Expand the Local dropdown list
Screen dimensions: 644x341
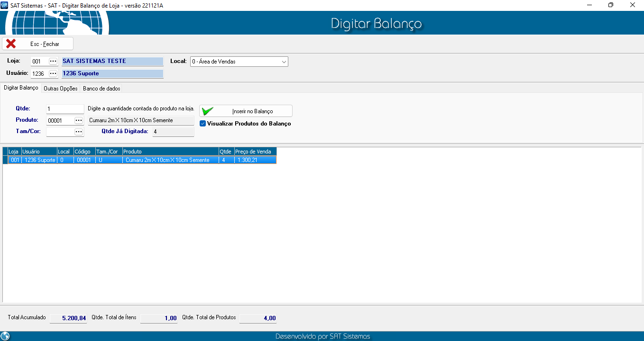pyautogui.click(x=284, y=62)
